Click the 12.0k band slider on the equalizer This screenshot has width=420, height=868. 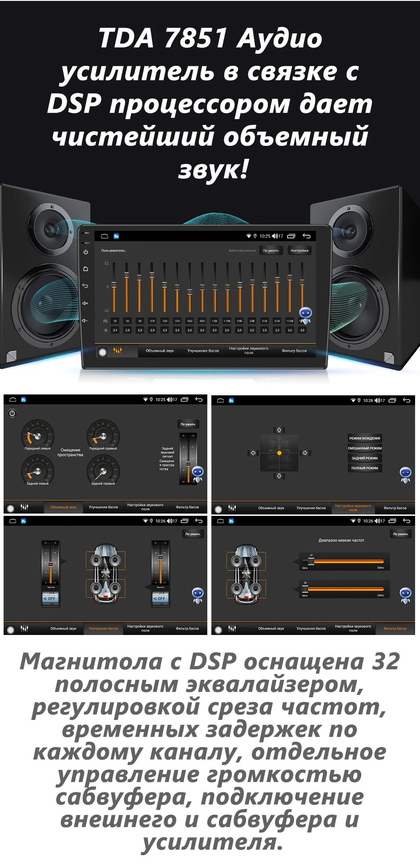tap(290, 288)
